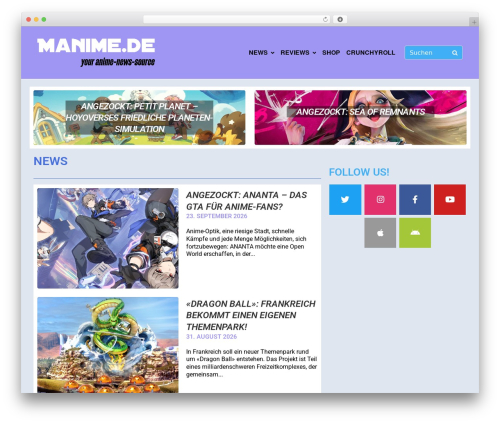500x423 pixels.
Task: Click the browser reload icon
Action: [x=325, y=19]
